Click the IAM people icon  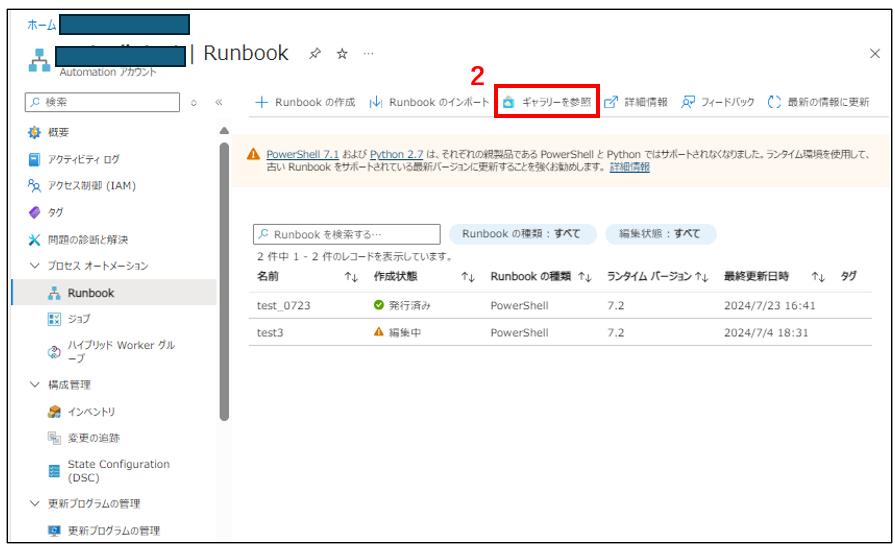34,185
